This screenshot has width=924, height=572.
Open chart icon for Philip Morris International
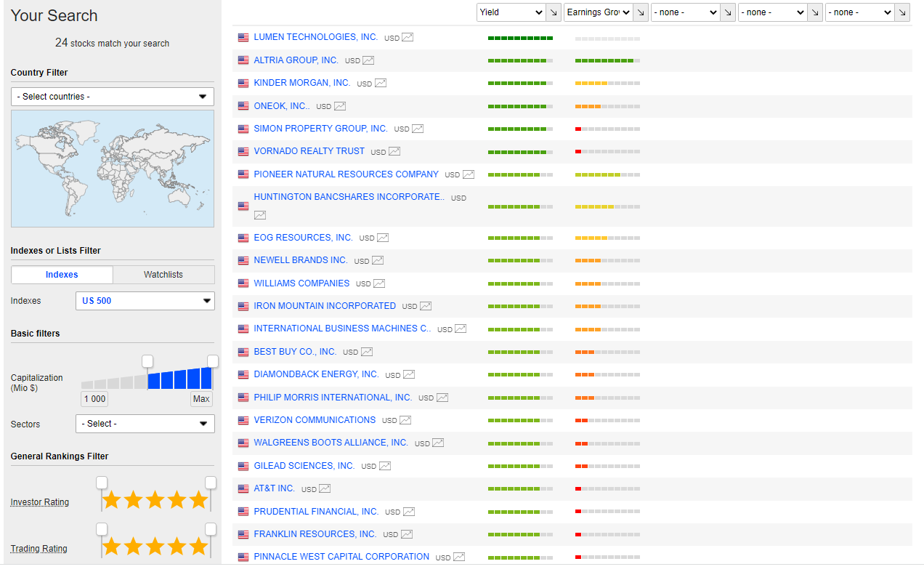[x=442, y=398]
